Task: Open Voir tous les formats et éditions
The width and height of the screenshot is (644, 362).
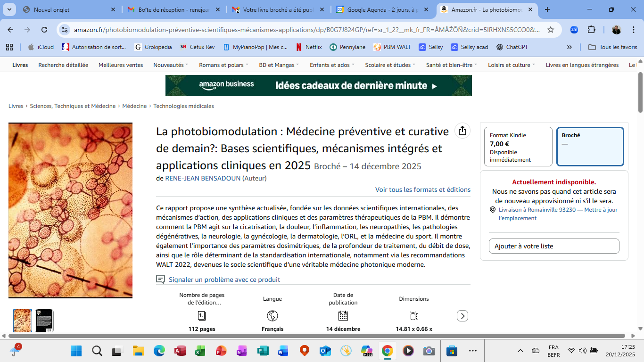Action: (423, 189)
